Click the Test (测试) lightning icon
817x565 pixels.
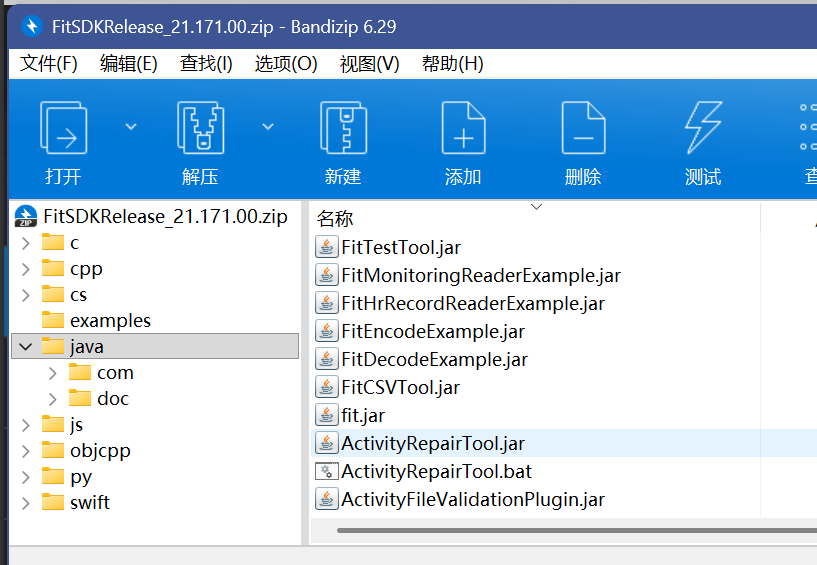(x=703, y=128)
